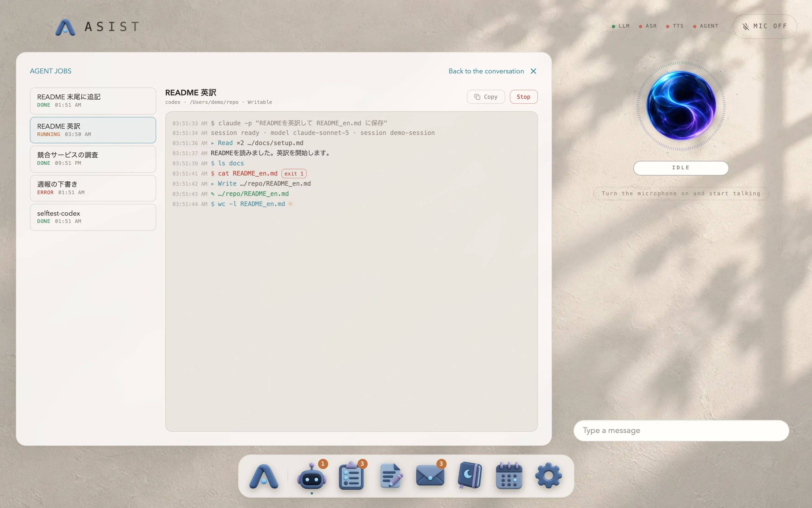This screenshot has height=508, width=812.
Task: Click the Type a message field
Action: (x=681, y=430)
